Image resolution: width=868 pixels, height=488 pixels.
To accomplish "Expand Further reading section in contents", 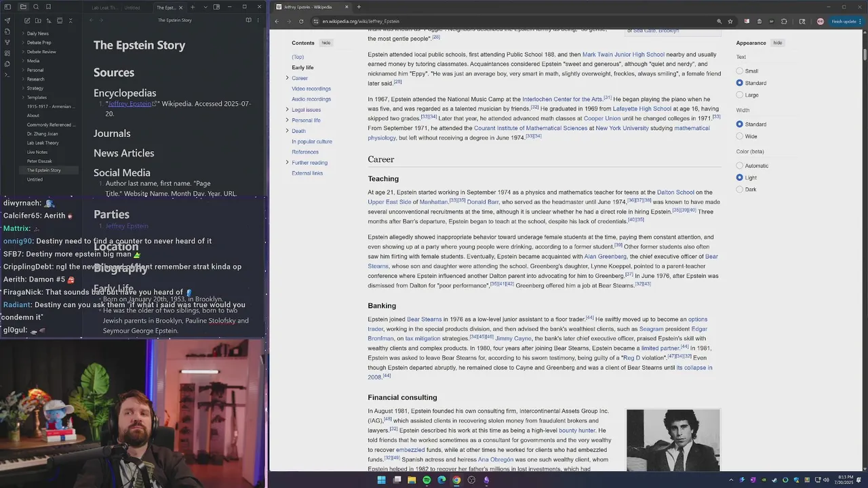I will [287, 163].
